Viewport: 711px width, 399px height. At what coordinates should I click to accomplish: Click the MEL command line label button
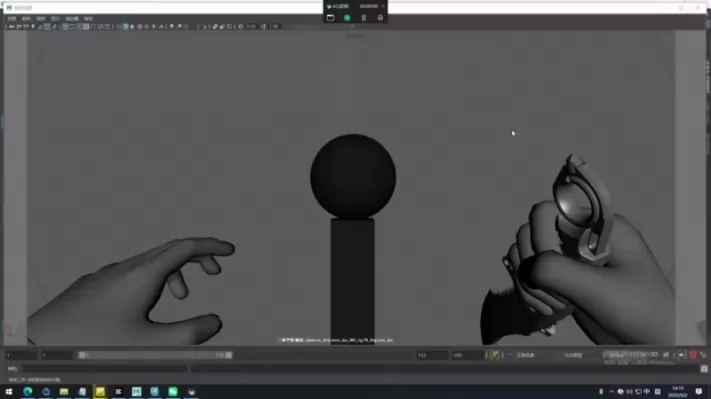[x=12, y=369]
